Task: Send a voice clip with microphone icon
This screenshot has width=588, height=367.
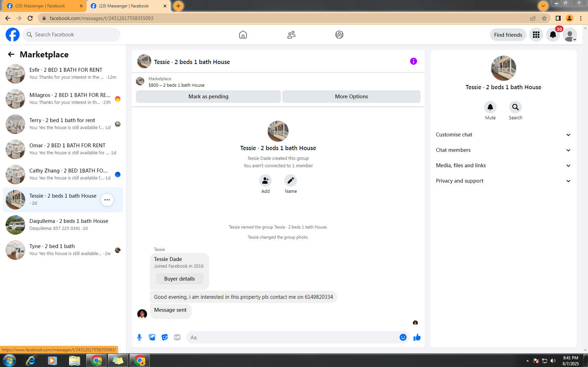Action: (139, 337)
